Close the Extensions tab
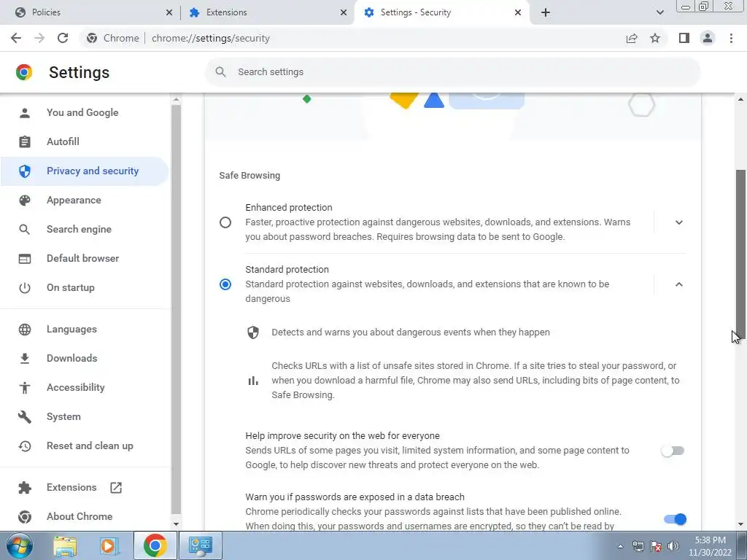This screenshot has height=560, width=747. coord(343,12)
